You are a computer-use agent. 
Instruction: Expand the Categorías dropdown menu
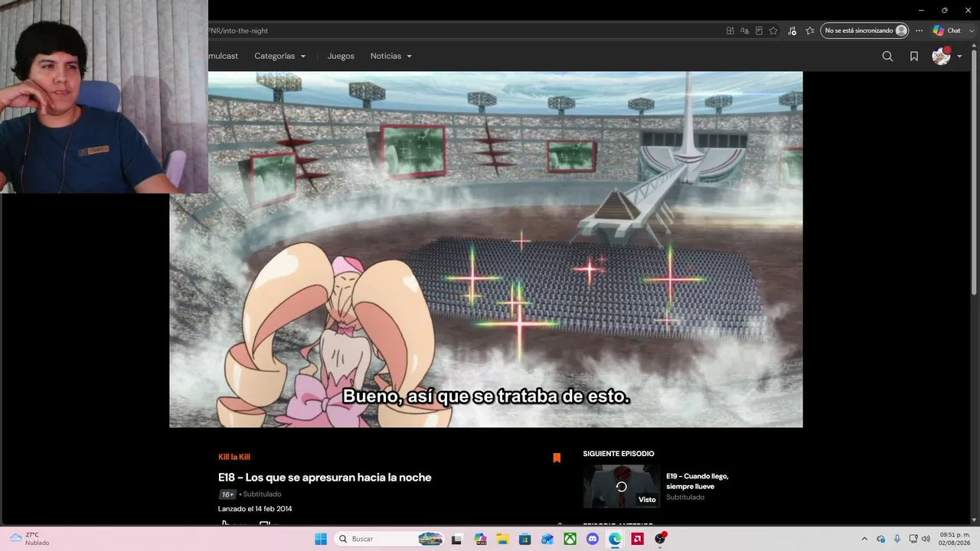tap(280, 56)
